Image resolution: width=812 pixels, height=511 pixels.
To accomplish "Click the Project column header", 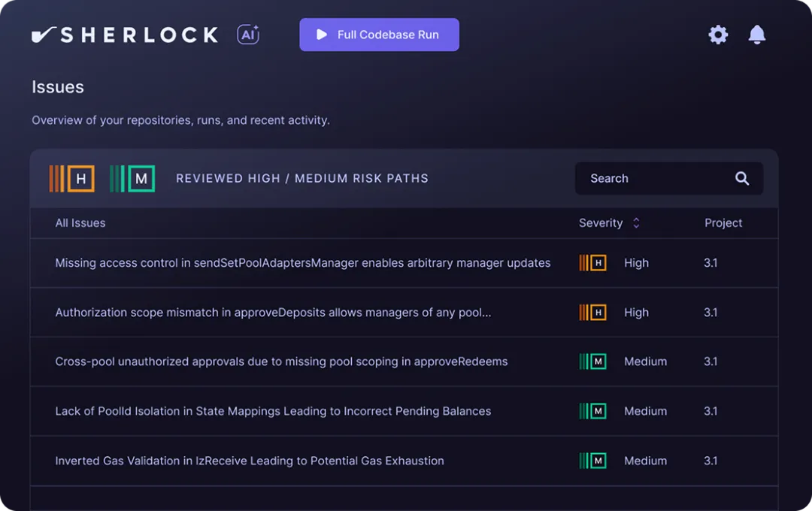I will point(723,223).
